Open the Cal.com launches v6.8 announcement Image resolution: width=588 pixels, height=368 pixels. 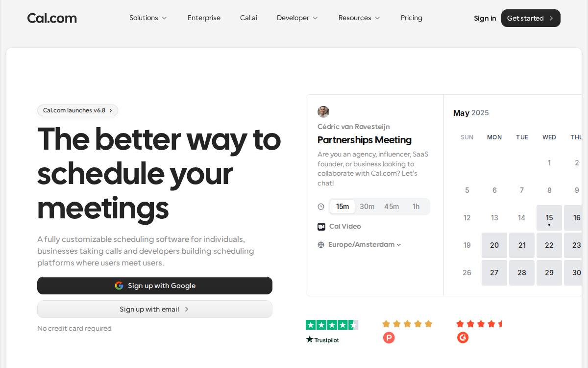(77, 110)
